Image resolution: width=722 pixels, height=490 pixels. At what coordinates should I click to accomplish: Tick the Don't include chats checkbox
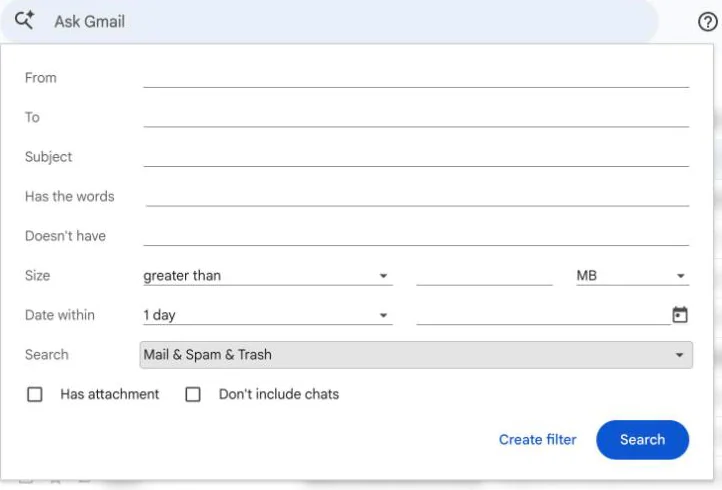[193, 394]
